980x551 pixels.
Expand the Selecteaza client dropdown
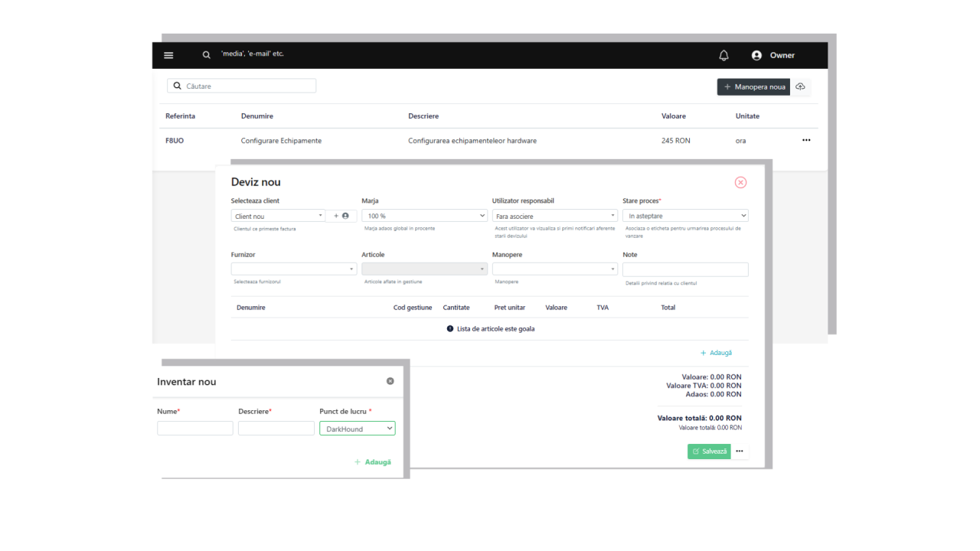[278, 216]
